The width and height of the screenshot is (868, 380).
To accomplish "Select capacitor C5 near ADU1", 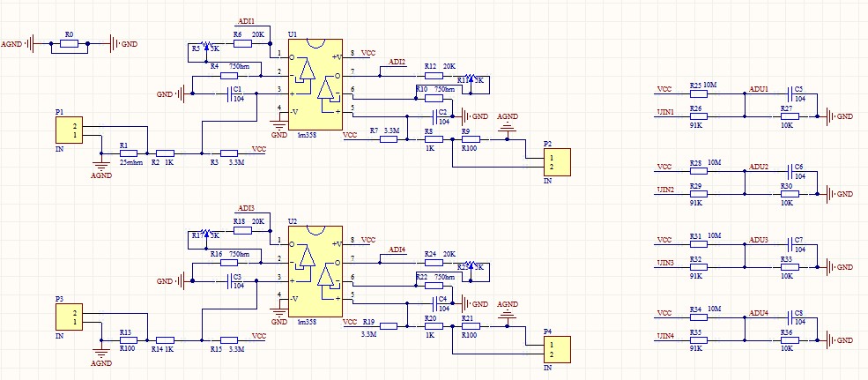I will coord(790,94).
